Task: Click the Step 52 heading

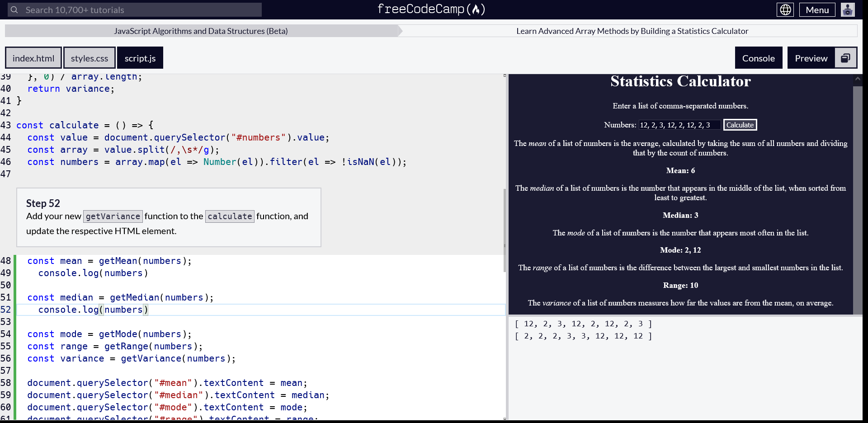Action: 43,203
